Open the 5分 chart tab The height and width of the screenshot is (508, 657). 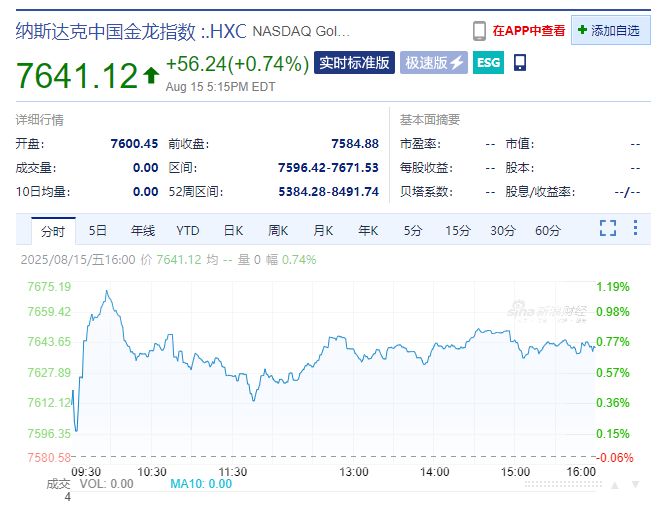pos(413,231)
